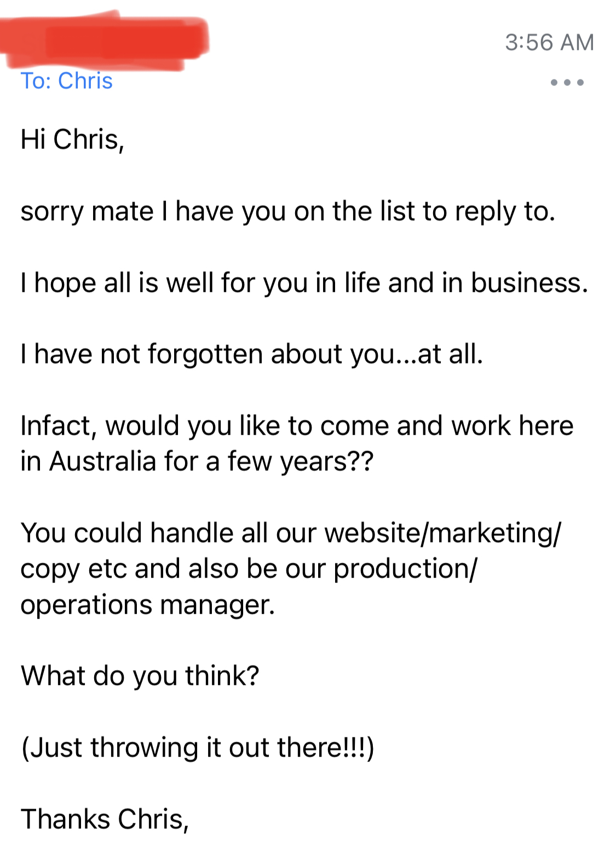Image resolution: width=616 pixels, height=843 pixels.
Task: Tap the "To: Chris" recipient link
Action: [x=67, y=81]
